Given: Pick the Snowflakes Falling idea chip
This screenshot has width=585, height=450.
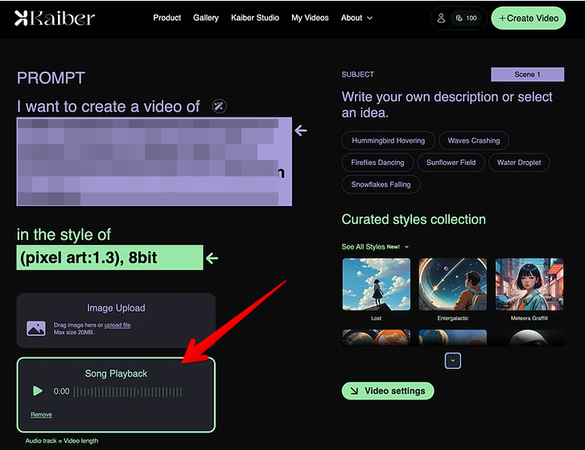Looking at the screenshot, I should click(381, 184).
